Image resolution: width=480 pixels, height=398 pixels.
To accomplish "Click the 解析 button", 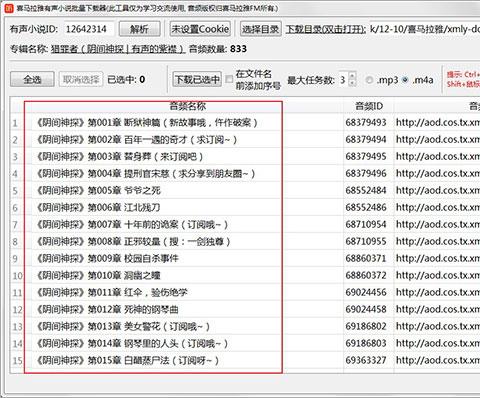I will point(139,29).
